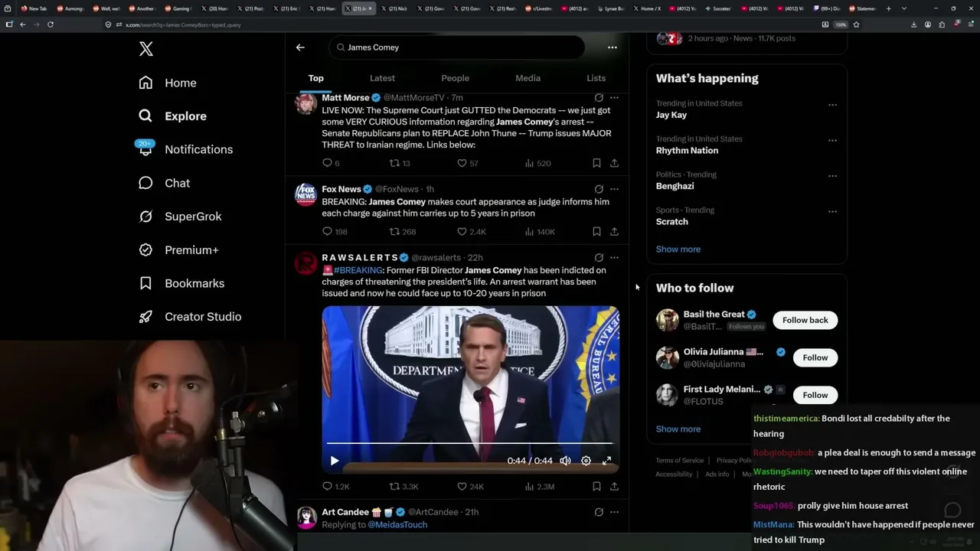Image resolution: width=980 pixels, height=551 pixels.
Task: Switch to the Latest search tab
Action: point(382,78)
